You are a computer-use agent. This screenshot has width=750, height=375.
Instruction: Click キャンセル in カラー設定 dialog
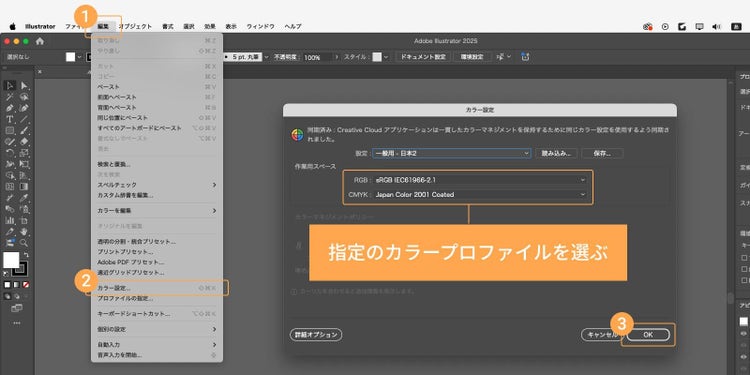click(602, 335)
